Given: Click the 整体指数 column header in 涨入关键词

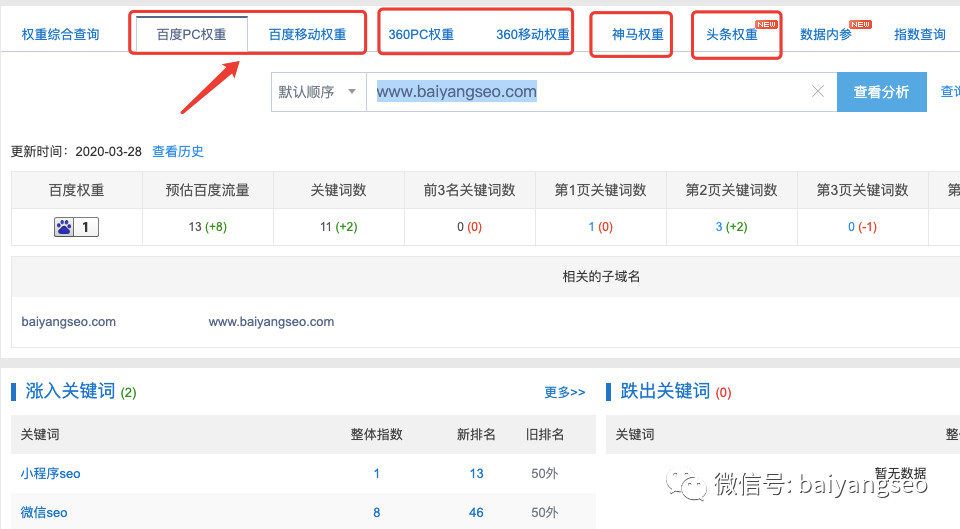Looking at the screenshot, I should coord(377,435).
